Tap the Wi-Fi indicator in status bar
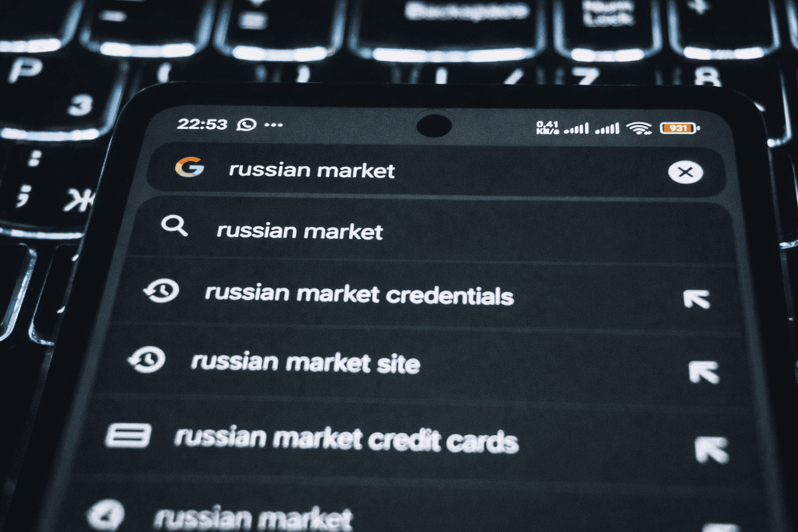Image resolution: width=798 pixels, height=532 pixels. (x=639, y=128)
